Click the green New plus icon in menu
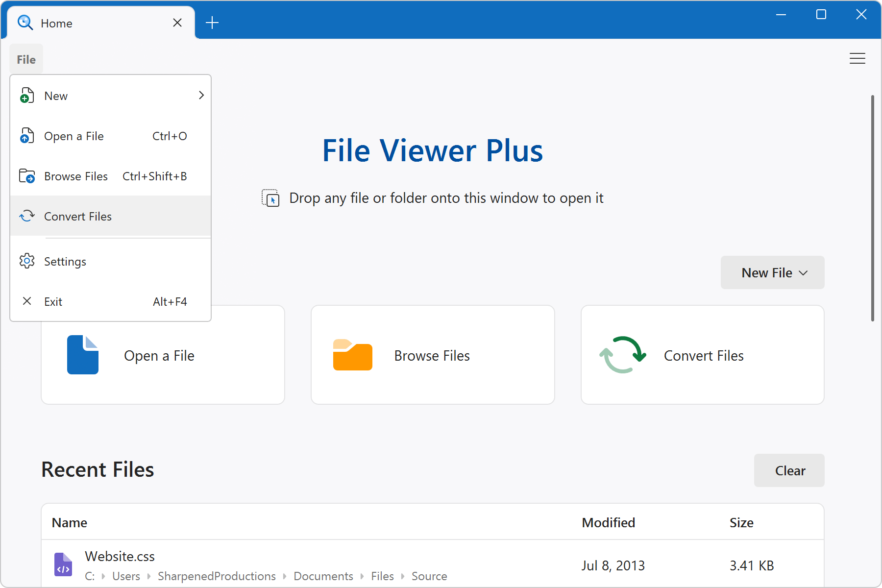Screen dimensions: 882x588 [x=27, y=96]
